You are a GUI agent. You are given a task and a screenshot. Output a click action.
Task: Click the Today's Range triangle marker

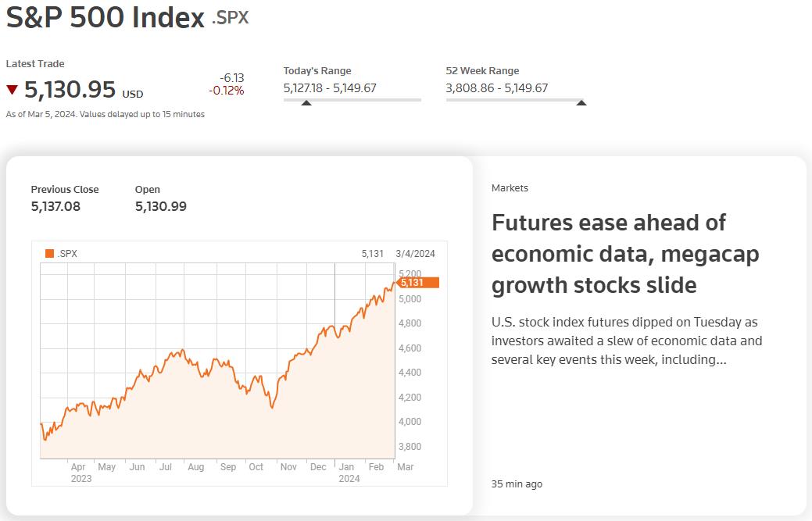click(x=306, y=103)
